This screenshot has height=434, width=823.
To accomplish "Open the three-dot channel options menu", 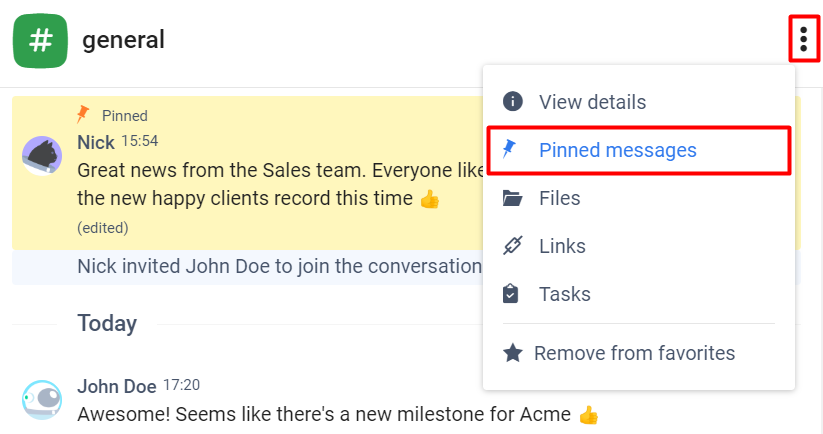I will tap(804, 39).
